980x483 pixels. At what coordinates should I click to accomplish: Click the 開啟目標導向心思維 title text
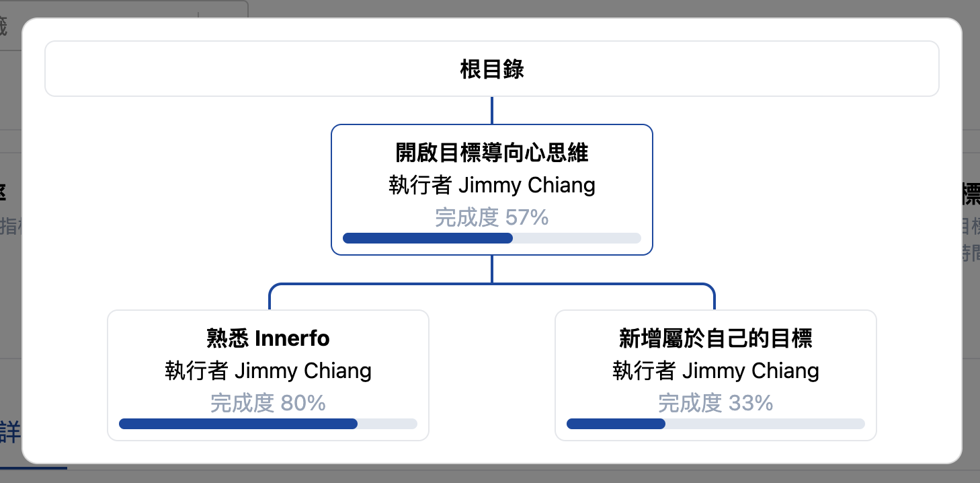coord(491,153)
